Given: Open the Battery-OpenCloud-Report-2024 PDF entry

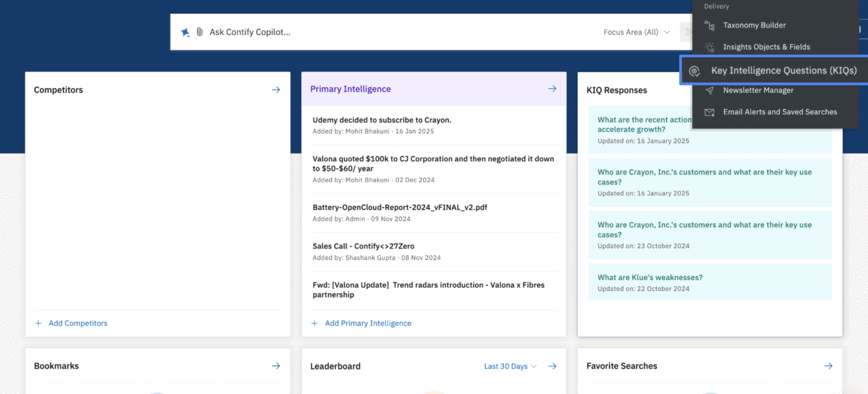Looking at the screenshot, I should click(x=399, y=207).
